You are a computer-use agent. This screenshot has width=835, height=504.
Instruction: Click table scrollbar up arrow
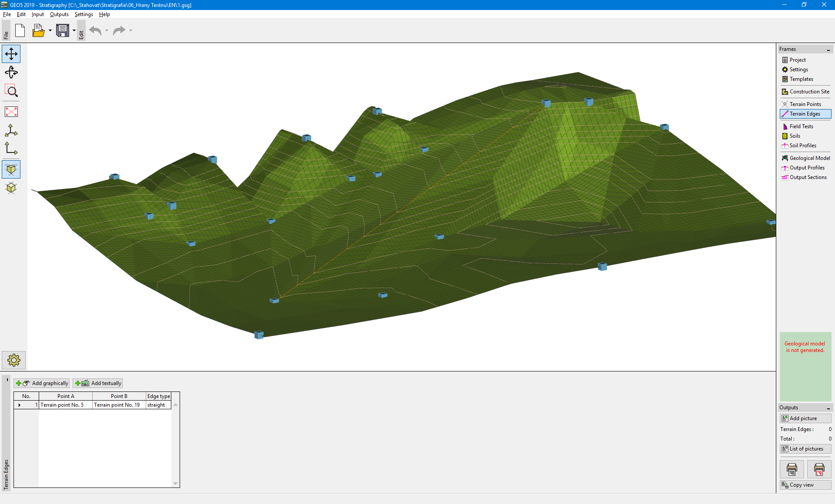(x=176, y=405)
